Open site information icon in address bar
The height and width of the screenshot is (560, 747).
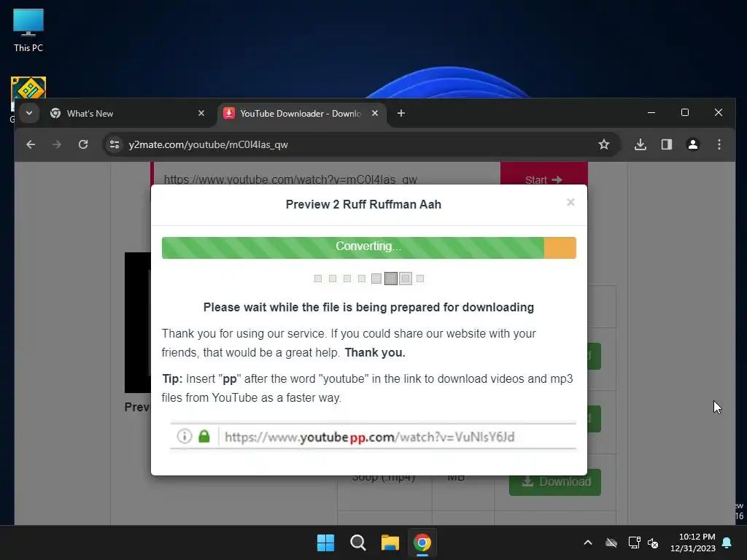115,144
